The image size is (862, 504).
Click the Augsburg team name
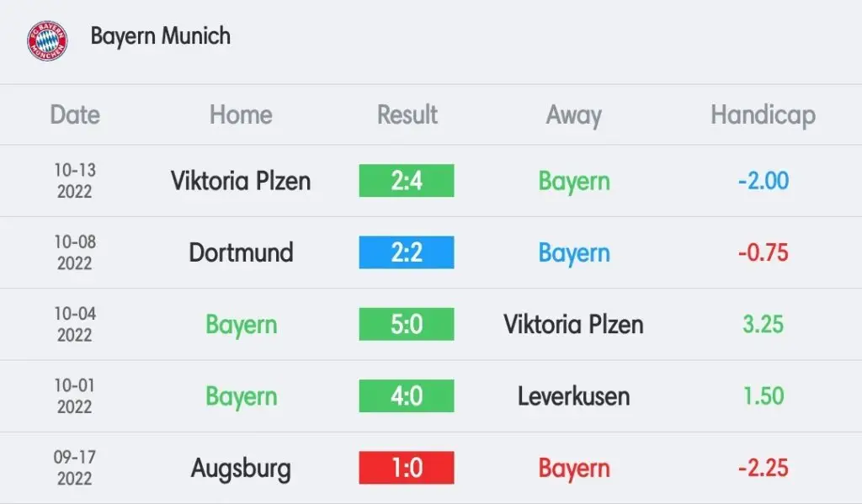(x=241, y=469)
